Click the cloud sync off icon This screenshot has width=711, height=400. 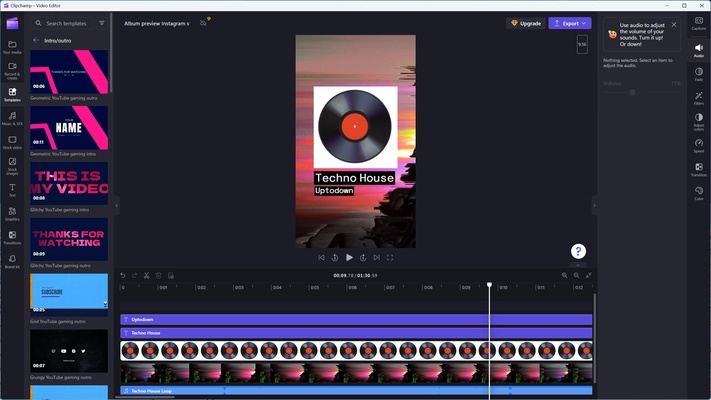204,23
